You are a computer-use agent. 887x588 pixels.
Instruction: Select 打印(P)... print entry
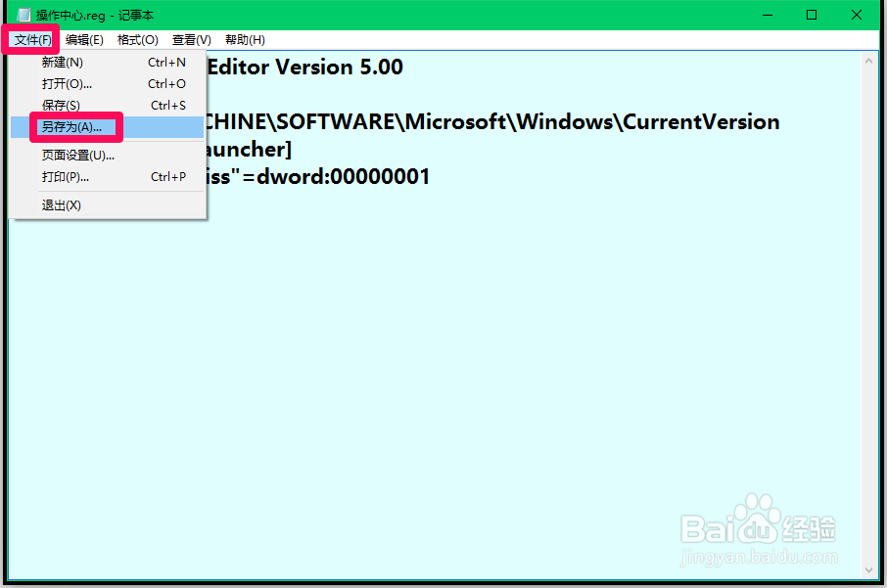click(108, 177)
